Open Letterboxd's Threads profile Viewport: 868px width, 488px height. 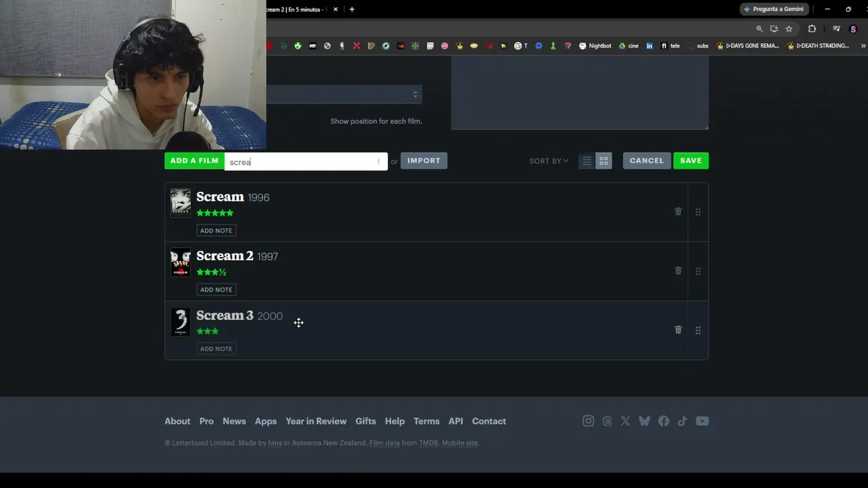[607, 421]
